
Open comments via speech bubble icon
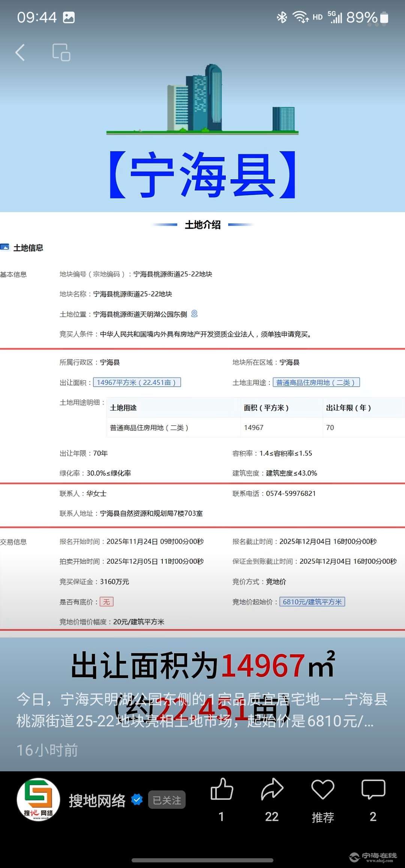coord(373,789)
